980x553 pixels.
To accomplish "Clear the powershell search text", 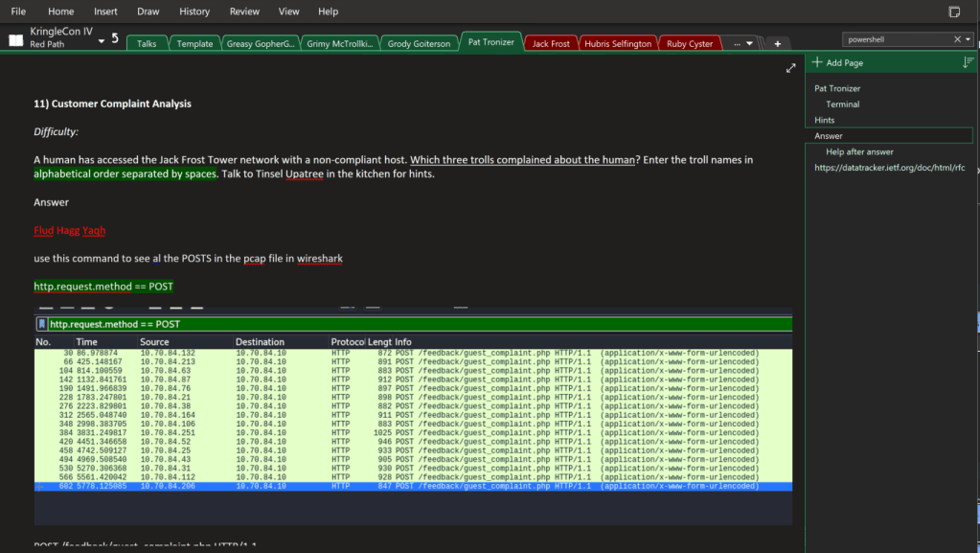I will (957, 39).
